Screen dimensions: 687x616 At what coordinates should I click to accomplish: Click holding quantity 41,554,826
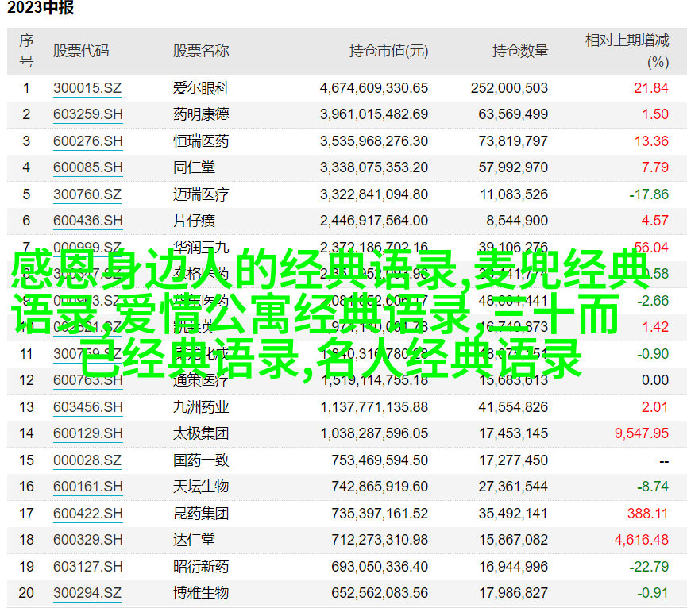(513, 407)
